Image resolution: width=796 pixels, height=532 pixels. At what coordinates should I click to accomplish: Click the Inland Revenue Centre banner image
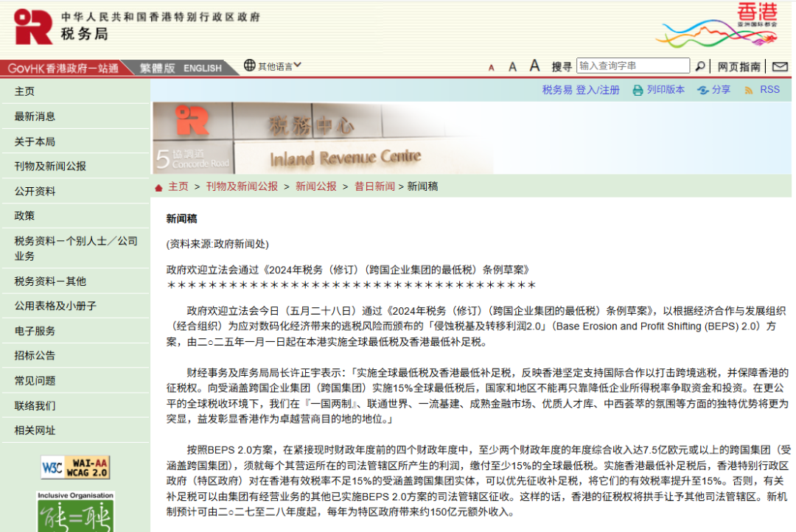click(323, 138)
